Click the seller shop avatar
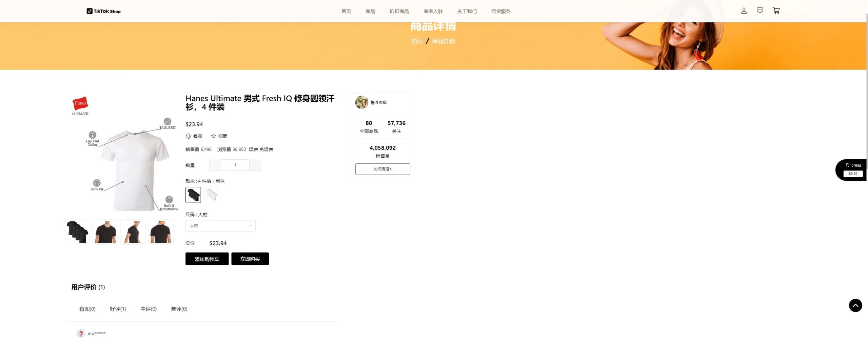The height and width of the screenshot is (340, 868). (x=361, y=102)
